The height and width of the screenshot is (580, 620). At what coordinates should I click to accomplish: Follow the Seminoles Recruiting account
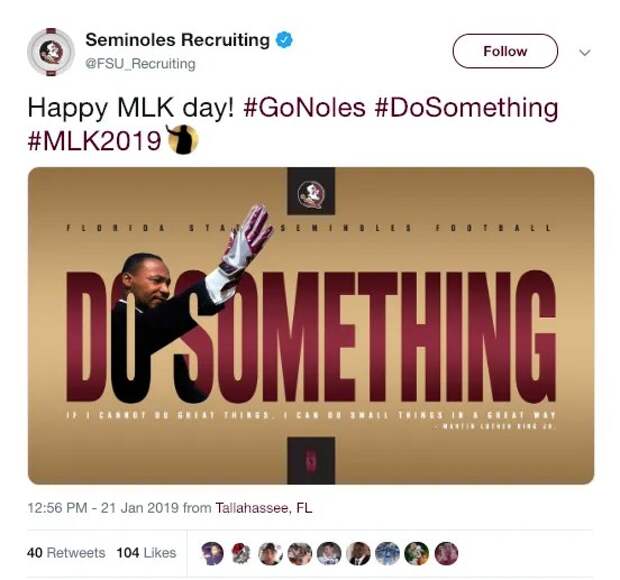tap(505, 51)
